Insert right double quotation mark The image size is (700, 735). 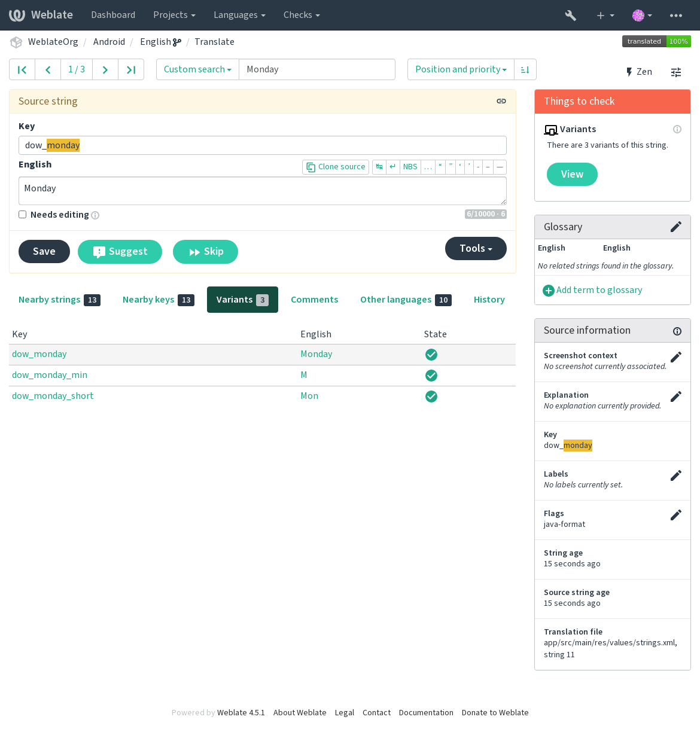(451, 167)
